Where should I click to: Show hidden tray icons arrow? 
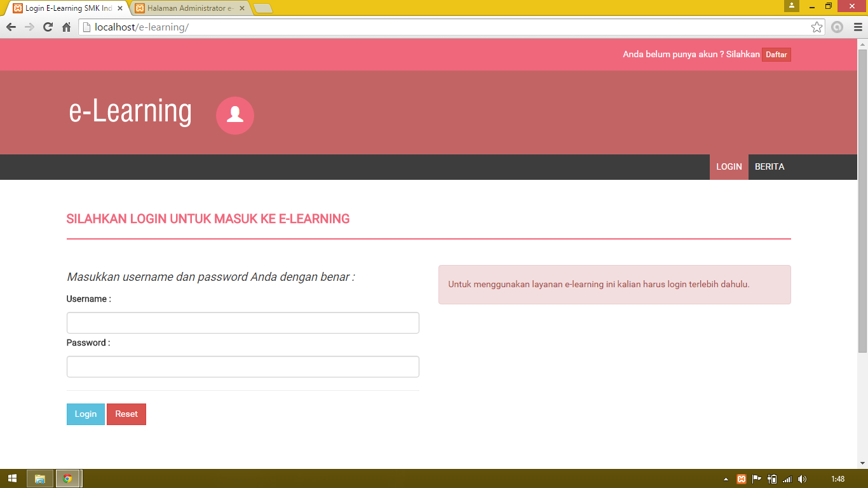click(726, 479)
